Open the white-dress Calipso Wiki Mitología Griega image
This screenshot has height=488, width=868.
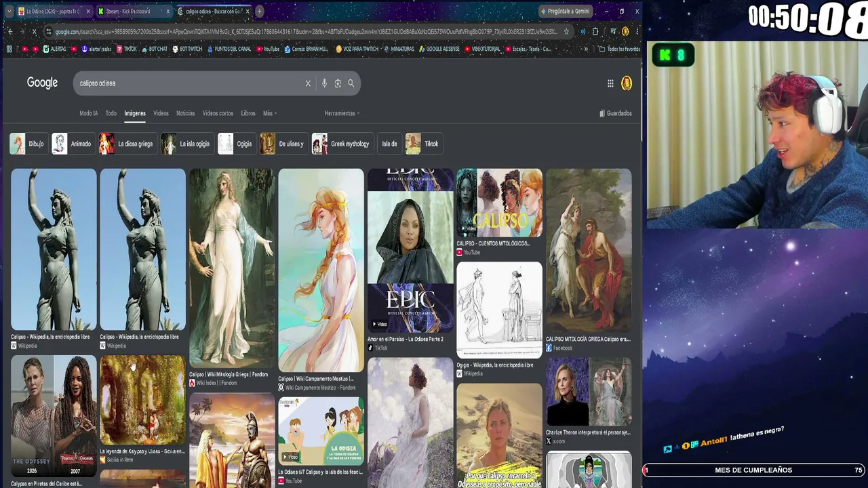point(232,268)
